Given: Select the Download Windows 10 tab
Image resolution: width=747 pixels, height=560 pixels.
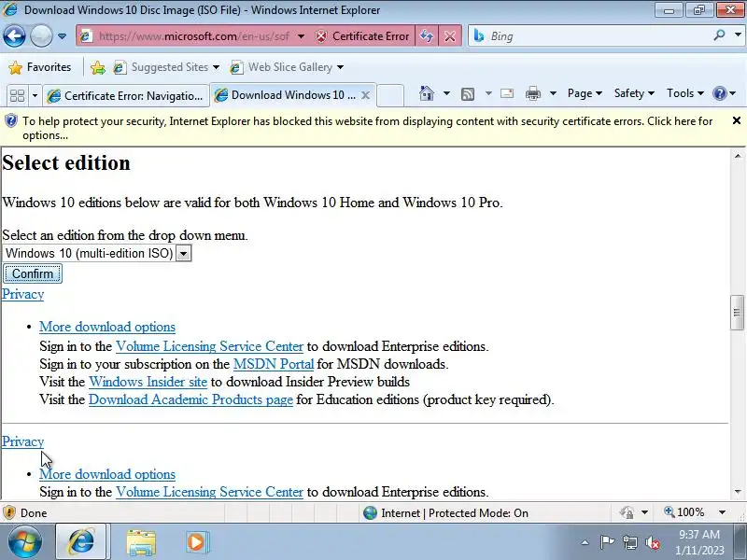Looking at the screenshot, I should [286, 95].
